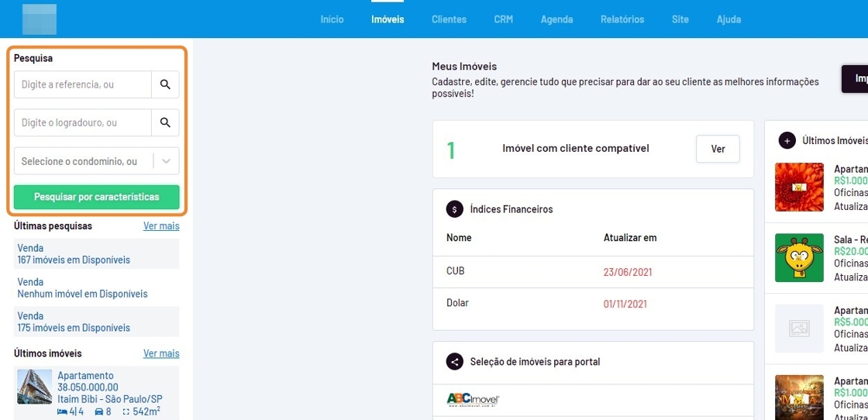
Task: Open the Imóveis tab in navigation
Action: pos(387,19)
